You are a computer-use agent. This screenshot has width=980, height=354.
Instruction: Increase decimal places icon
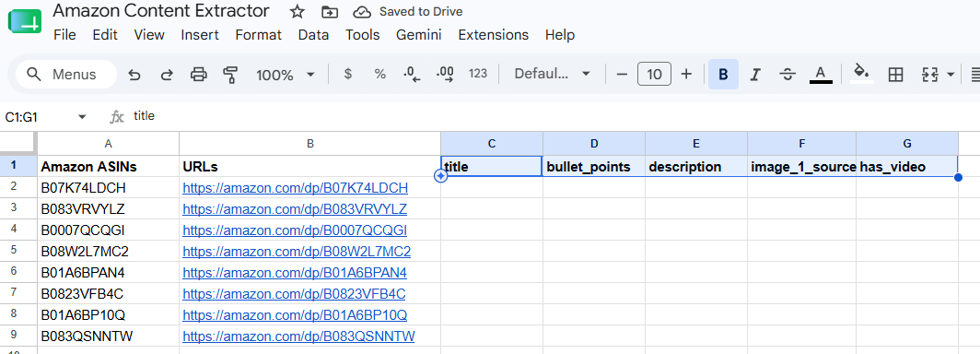click(446, 75)
